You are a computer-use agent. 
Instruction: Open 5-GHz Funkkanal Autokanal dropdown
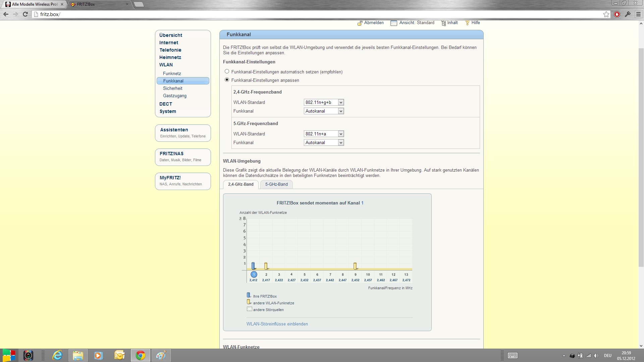(324, 142)
